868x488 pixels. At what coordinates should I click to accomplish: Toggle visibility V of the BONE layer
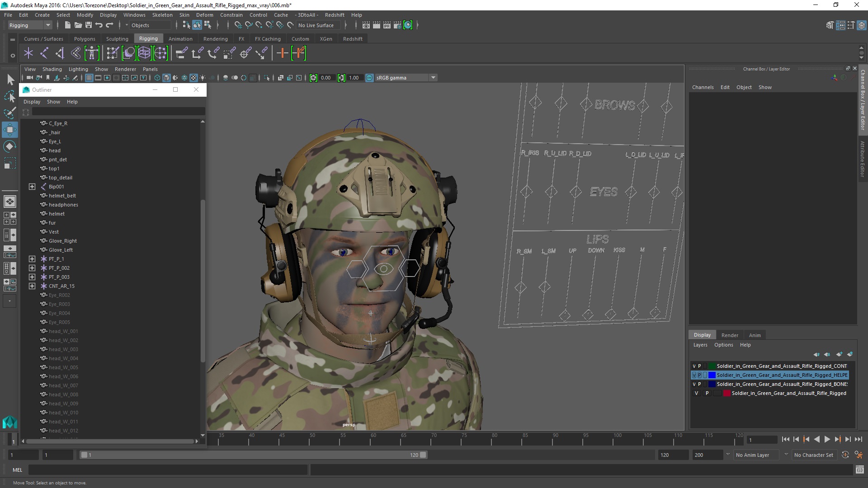pyautogui.click(x=694, y=384)
